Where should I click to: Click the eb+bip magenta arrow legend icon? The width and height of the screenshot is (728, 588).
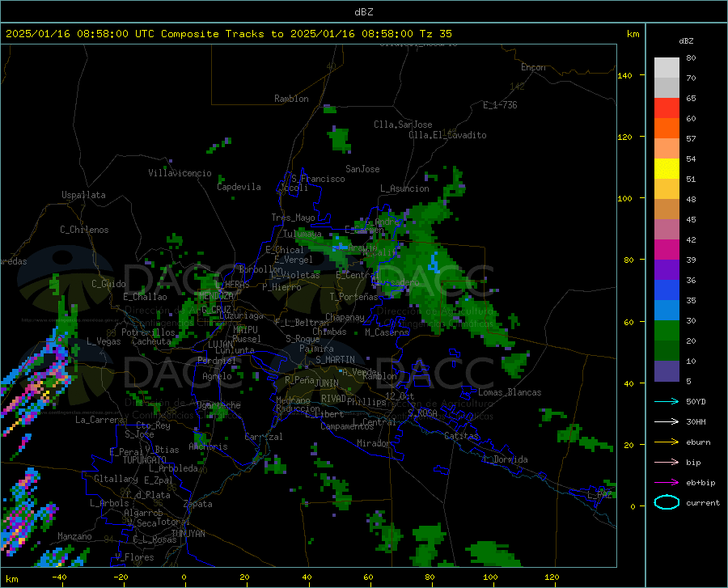pyautogui.click(x=667, y=483)
